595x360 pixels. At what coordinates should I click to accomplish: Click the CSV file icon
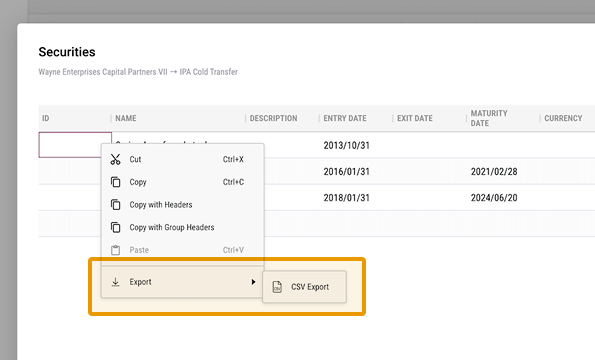coord(277,287)
